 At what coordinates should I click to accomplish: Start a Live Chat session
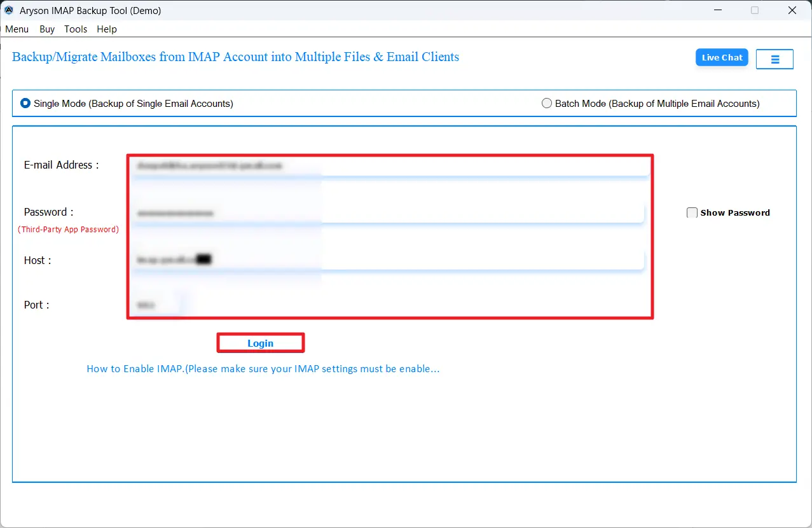point(722,57)
